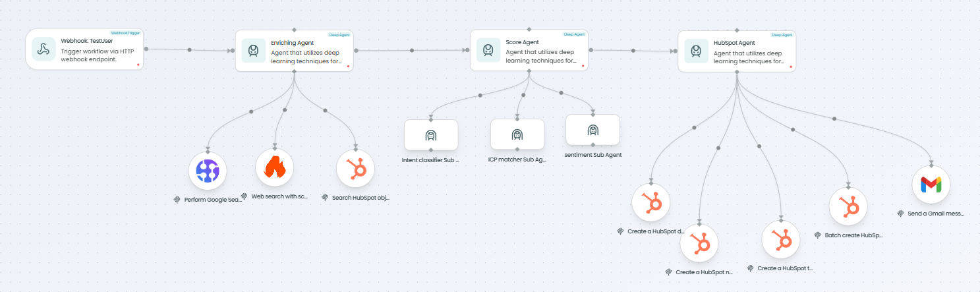The width and height of the screenshot is (980, 292).
Task: Click the red status dot on Score Agent
Action: point(583,67)
